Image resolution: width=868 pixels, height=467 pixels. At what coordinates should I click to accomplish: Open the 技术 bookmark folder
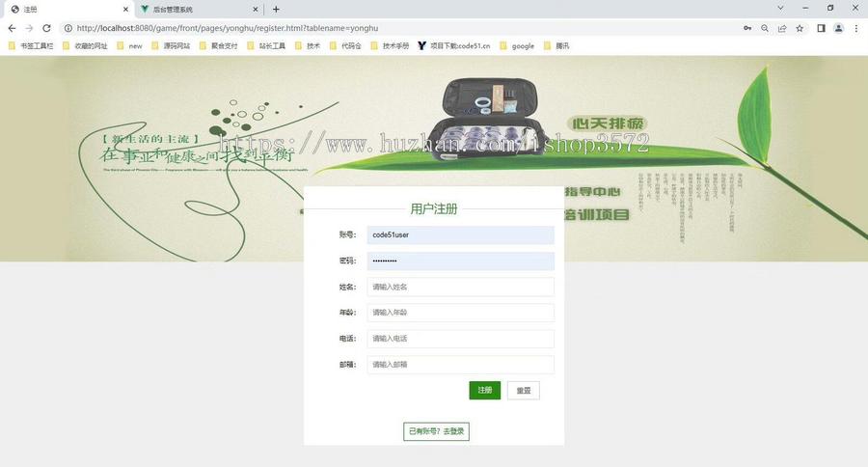pyautogui.click(x=308, y=46)
